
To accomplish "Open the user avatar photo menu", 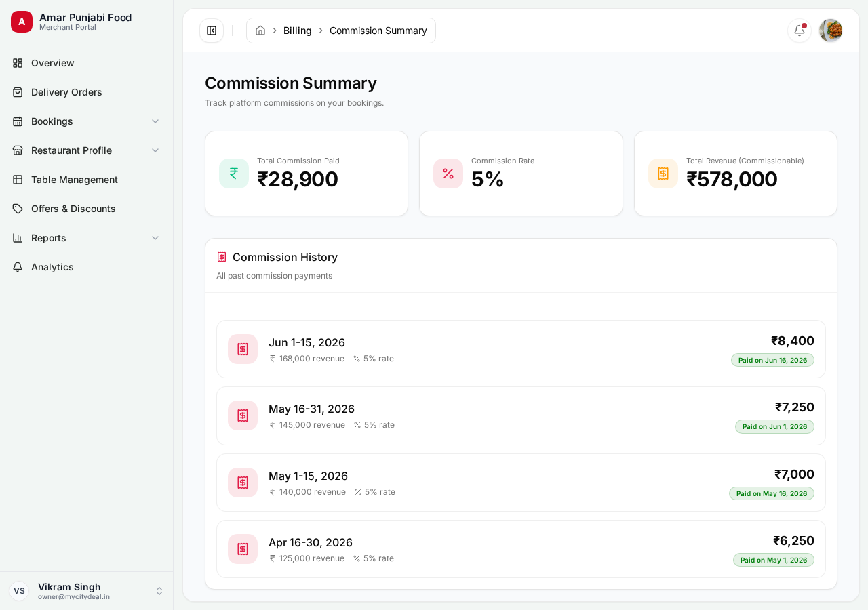I will pyautogui.click(x=831, y=30).
